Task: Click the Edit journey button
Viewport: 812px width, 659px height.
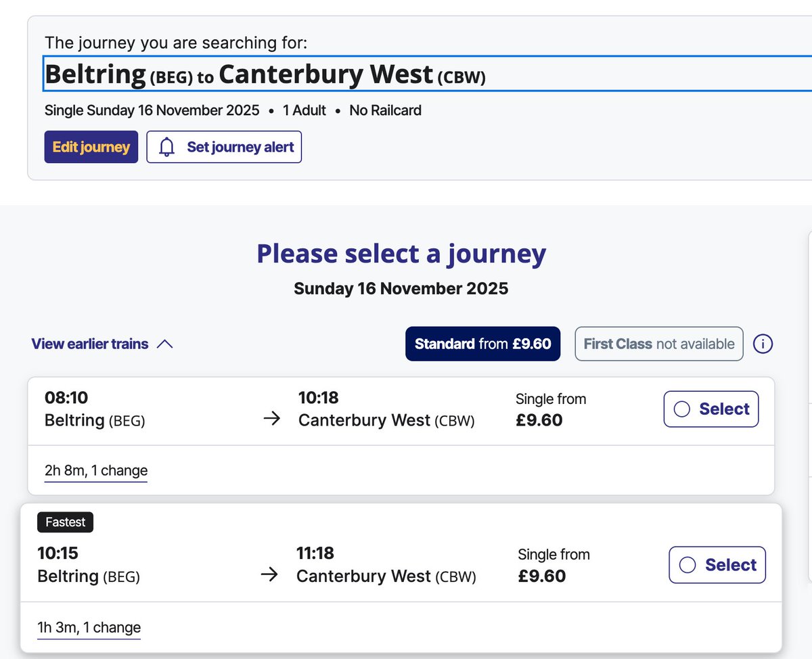Action: tap(91, 147)
